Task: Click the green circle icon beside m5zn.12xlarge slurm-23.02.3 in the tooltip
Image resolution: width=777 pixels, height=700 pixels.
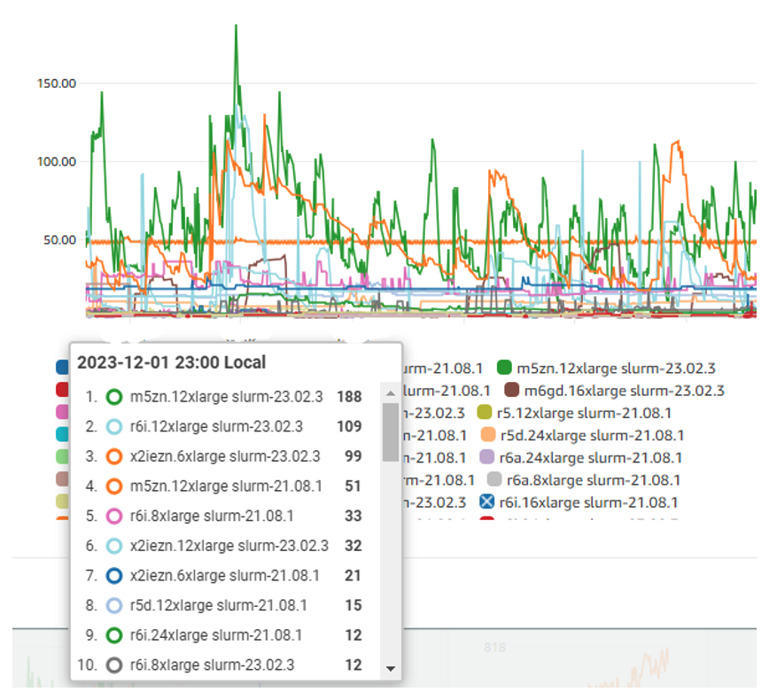Action: [113, 397]
